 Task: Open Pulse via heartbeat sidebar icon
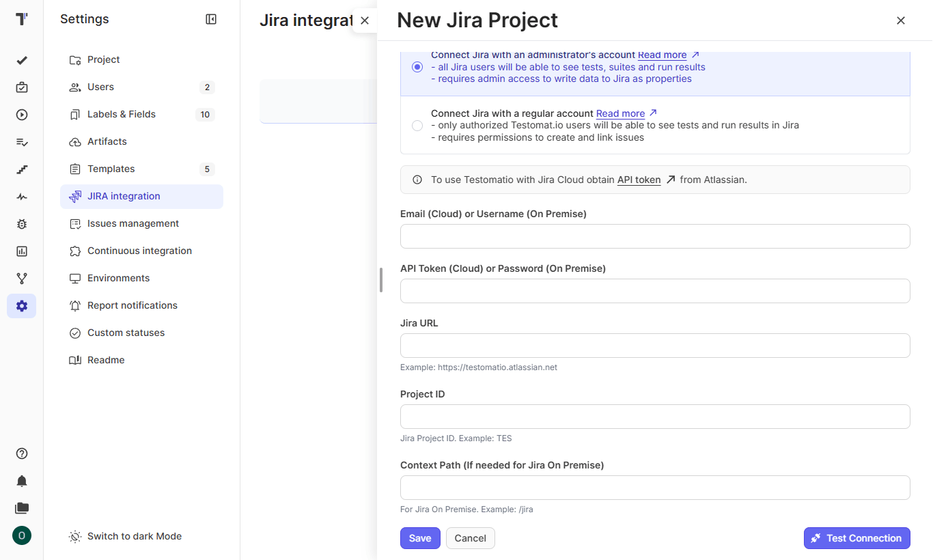pyautogui.click(x=22, y=197)
